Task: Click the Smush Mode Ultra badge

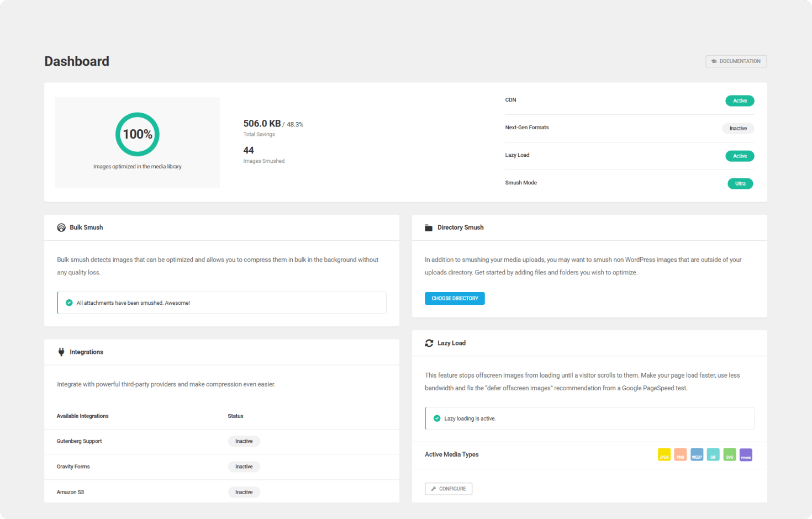Action: (x=740, y=184)
